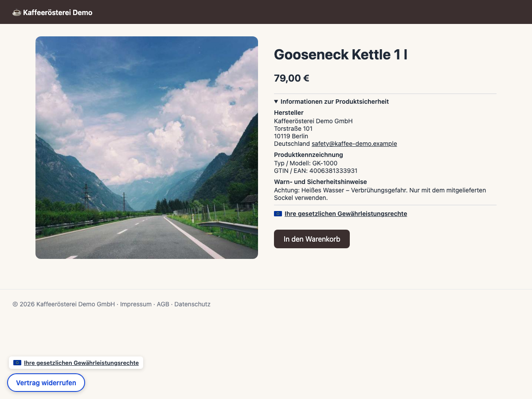This screenshot has height=399, width=532.
Task: Click the 79,00 € price
Action: point(292,78)
